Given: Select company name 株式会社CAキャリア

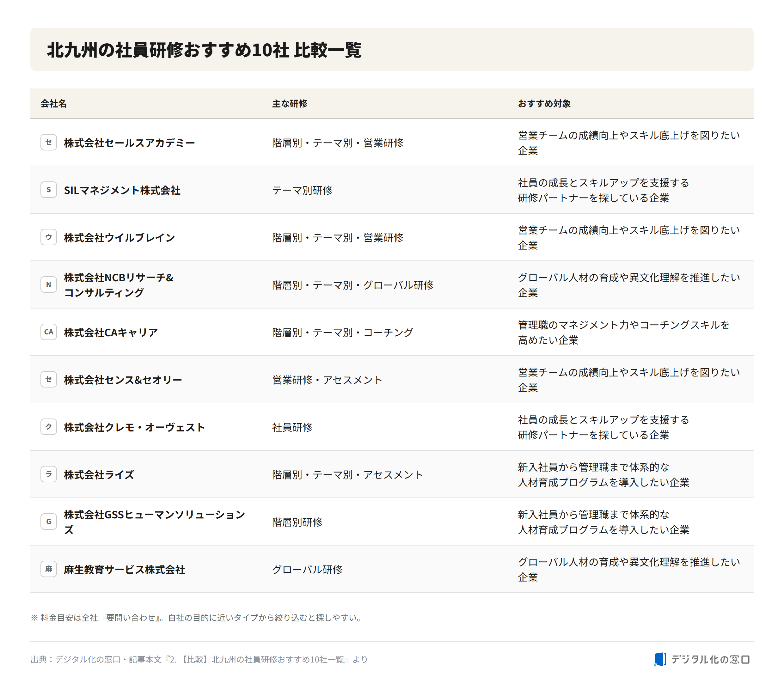Looking at the screenshot, I should tap(111, 333).
